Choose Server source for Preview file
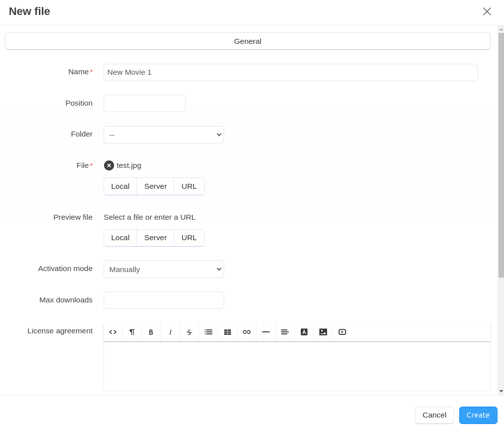The width and height of the screenshot is (504, 432). click(155, 238)
